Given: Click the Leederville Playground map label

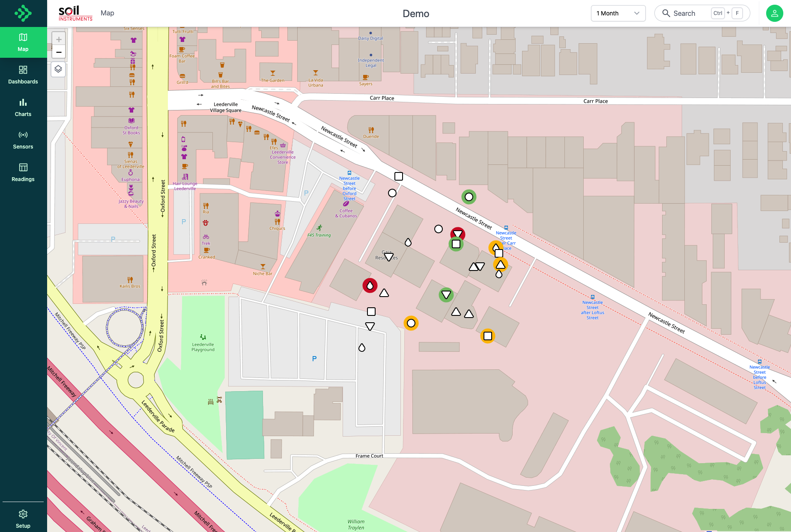Looking at the screenshot, I should pyautogui.click(x=203, y=347).
